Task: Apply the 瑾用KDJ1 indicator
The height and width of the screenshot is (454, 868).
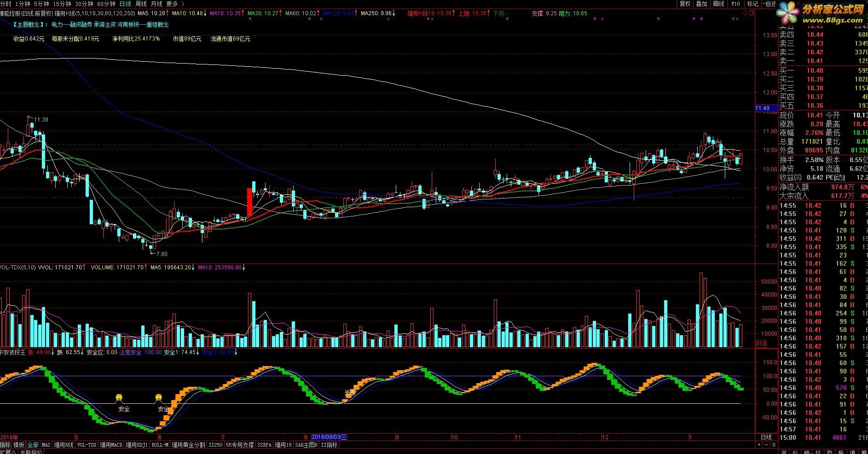Action: (x=137, y=445)
